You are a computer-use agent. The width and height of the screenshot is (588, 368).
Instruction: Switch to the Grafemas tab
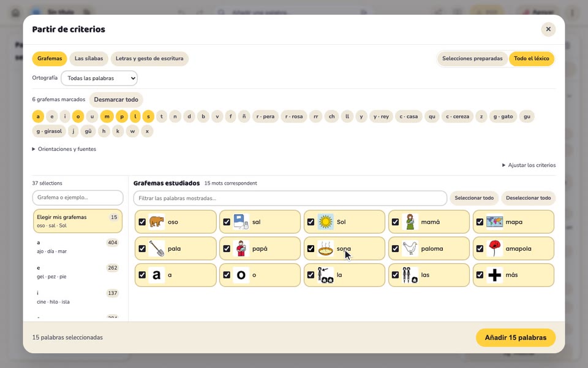50,59
